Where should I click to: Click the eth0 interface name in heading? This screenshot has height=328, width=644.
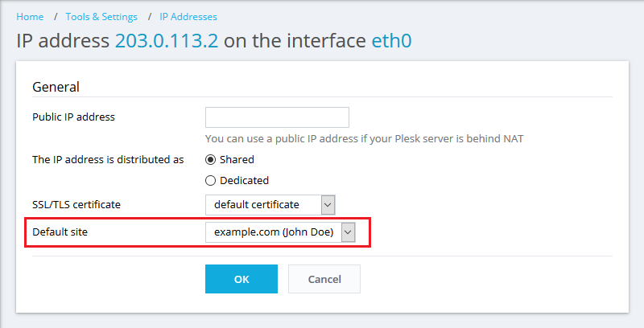tap(391, 42)
